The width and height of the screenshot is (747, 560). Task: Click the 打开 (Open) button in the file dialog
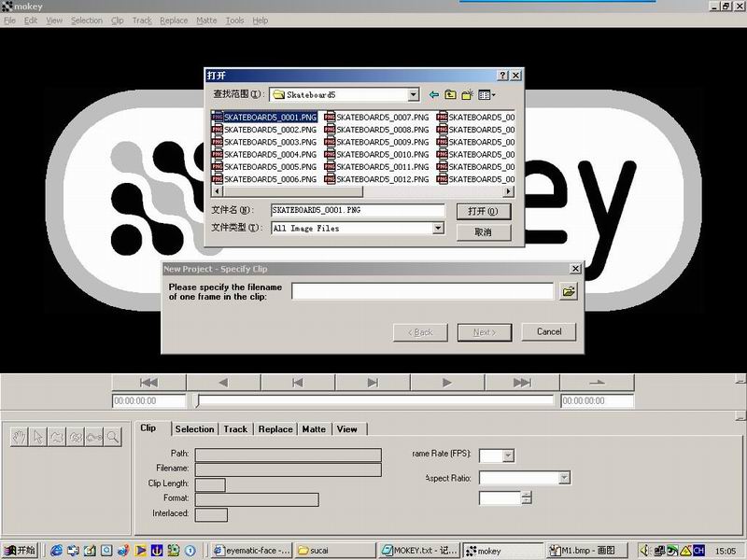[484, 212]
